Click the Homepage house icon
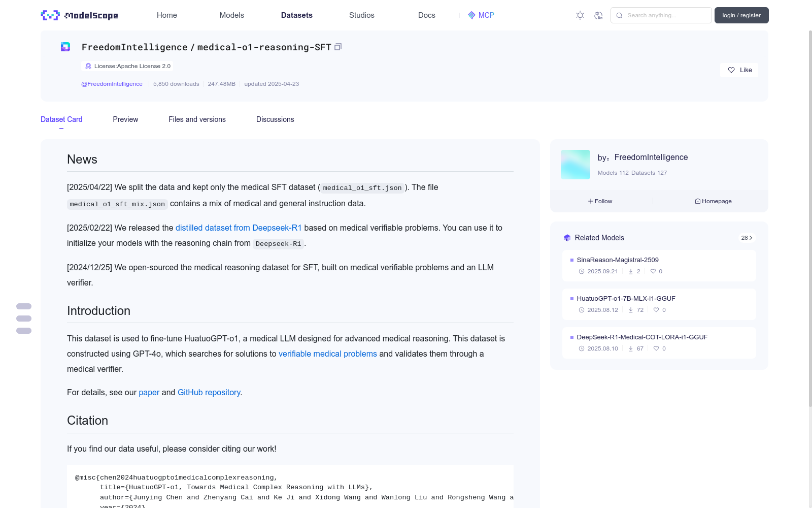The width and height of the screenshot is (812, 508). [x=698, y=201]
